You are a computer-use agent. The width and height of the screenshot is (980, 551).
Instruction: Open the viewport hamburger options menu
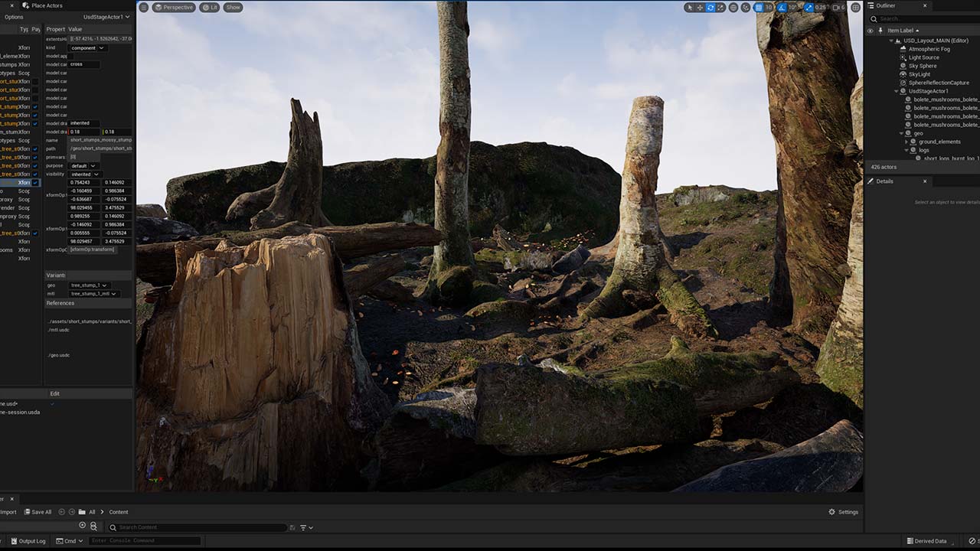tap(143, 8)
